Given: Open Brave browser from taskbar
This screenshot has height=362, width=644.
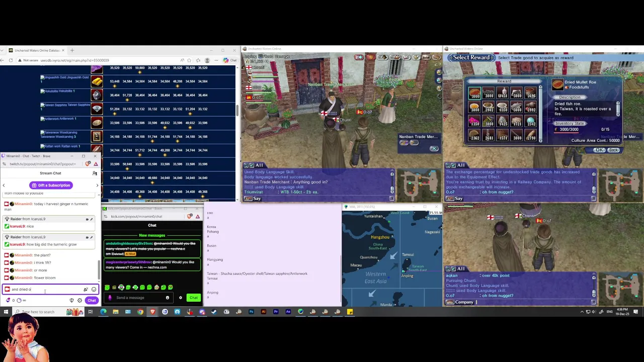Looking at the screenshot, I should 152,312.
